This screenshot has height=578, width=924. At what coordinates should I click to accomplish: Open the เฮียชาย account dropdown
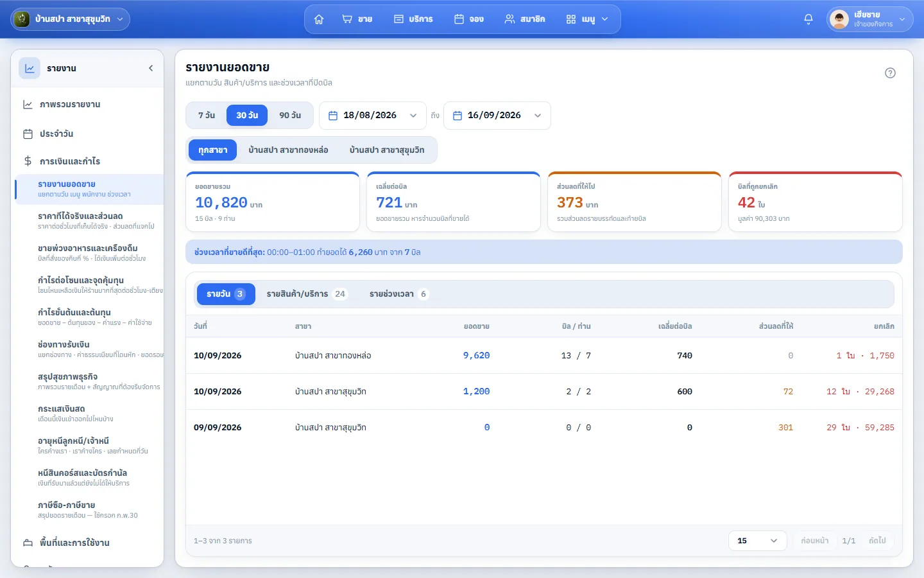click(870, 19)
